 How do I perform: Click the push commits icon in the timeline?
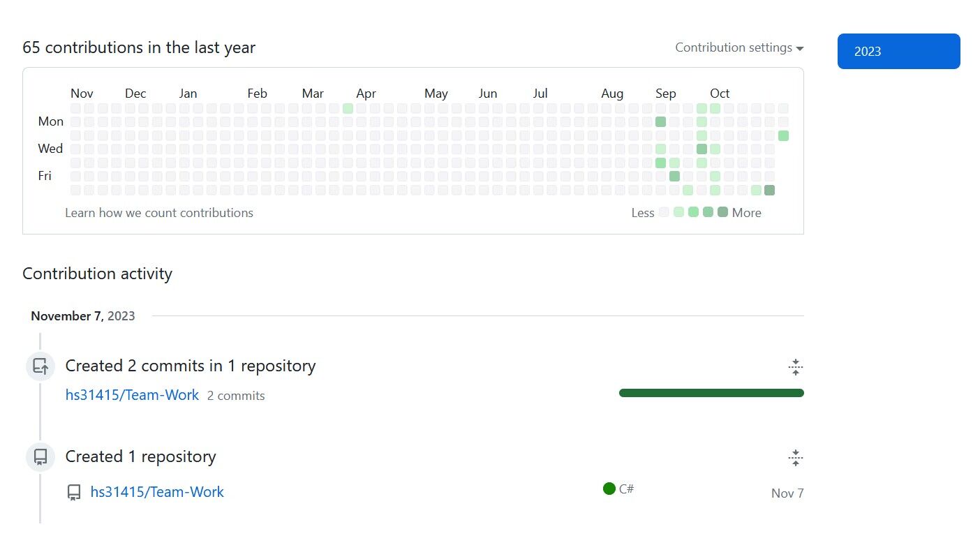(40, 366)
